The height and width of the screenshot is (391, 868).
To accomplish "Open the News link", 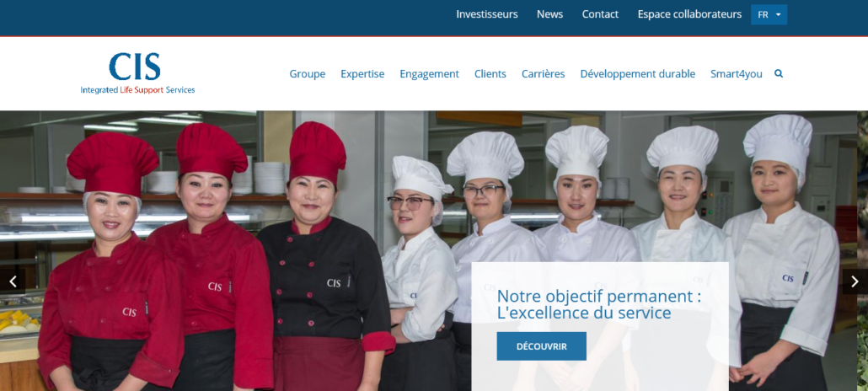I will coord(549,14).
